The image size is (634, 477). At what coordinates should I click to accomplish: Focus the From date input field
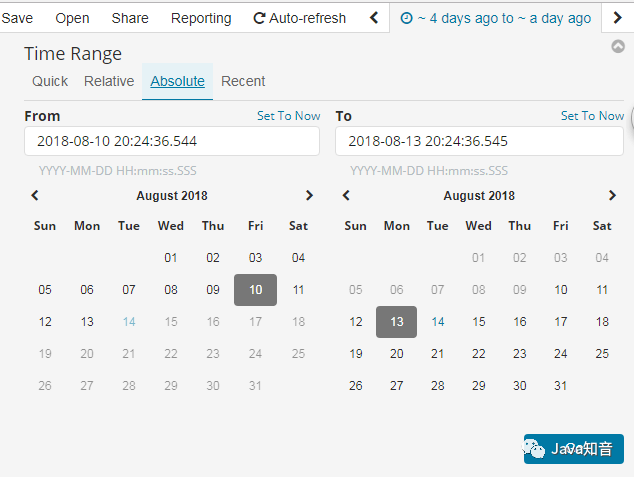[172, 141]
